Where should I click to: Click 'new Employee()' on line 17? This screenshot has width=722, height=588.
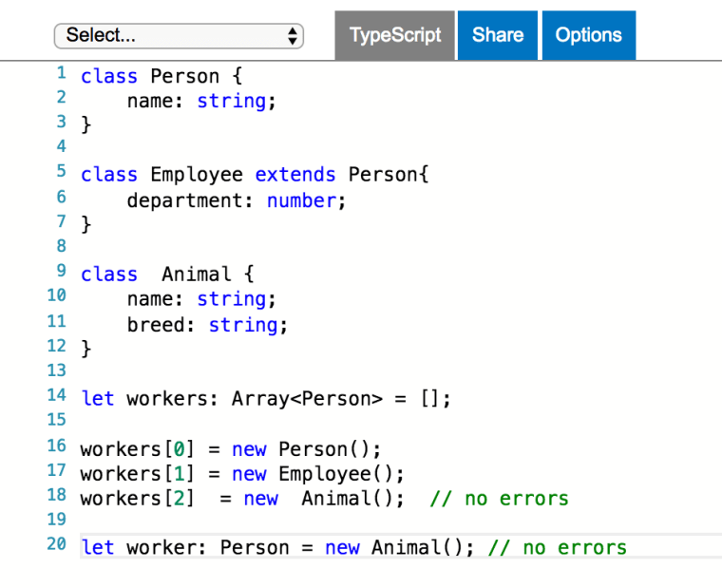317,473
